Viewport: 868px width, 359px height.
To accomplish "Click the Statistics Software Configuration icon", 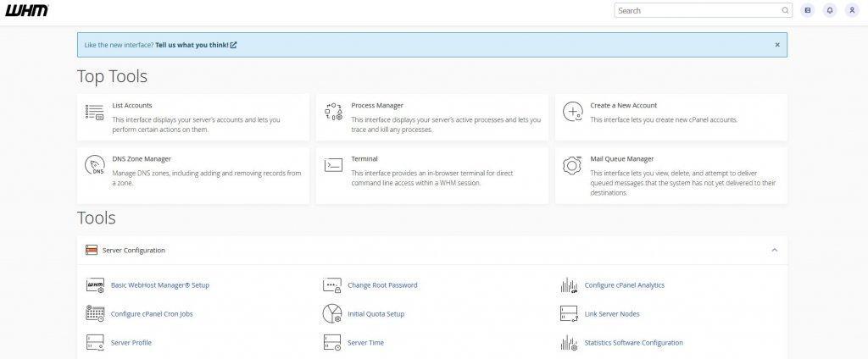I will point(569,342).
